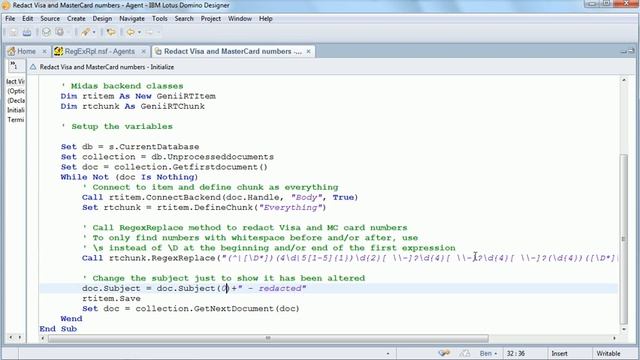Click the Back navigation arrow icon
640x360 pixels.
131,32
